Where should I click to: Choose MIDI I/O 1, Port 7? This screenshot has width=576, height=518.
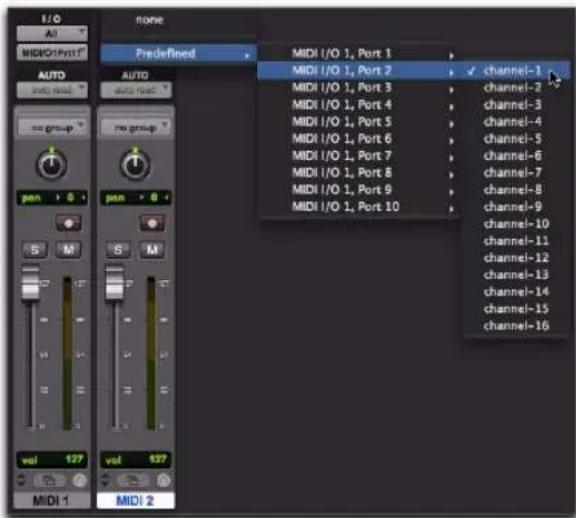pos(358,156)
